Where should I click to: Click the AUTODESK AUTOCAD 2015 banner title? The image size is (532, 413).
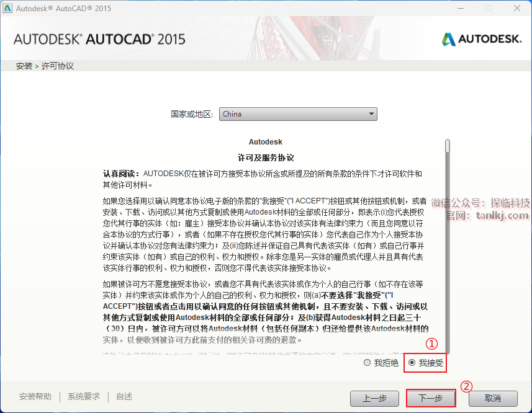[x=99, y=39]
